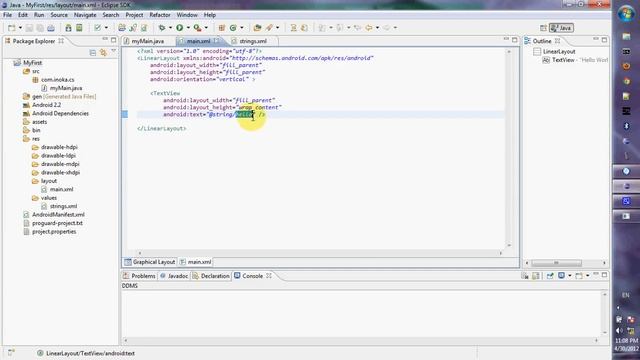Open the Refactor menu

160,15
